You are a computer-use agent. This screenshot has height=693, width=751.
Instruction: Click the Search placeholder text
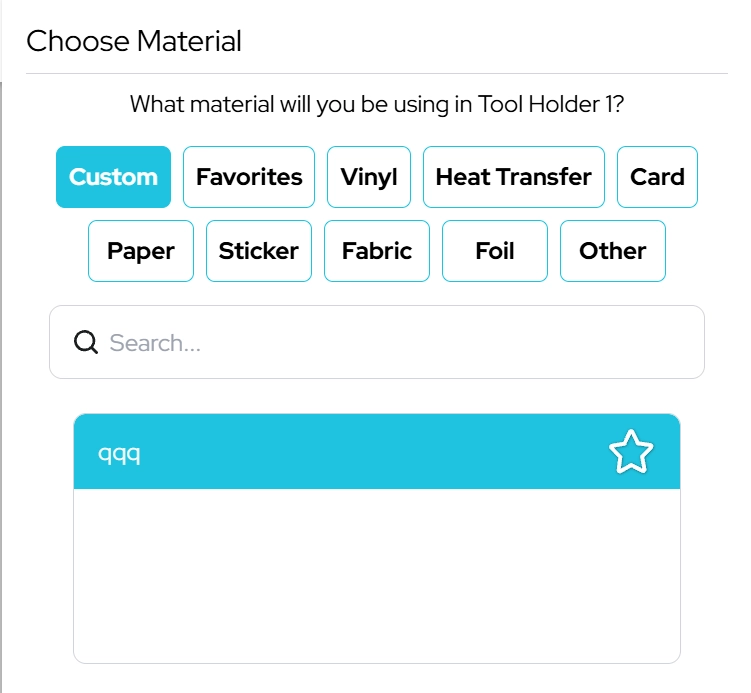pyautogui.click(x=155, y=343)
